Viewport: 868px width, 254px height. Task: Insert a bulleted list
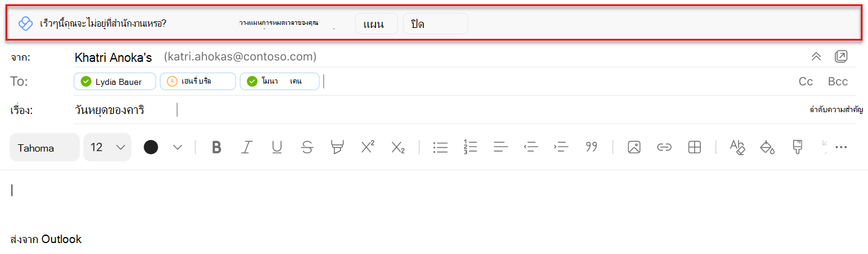[440, 147]
